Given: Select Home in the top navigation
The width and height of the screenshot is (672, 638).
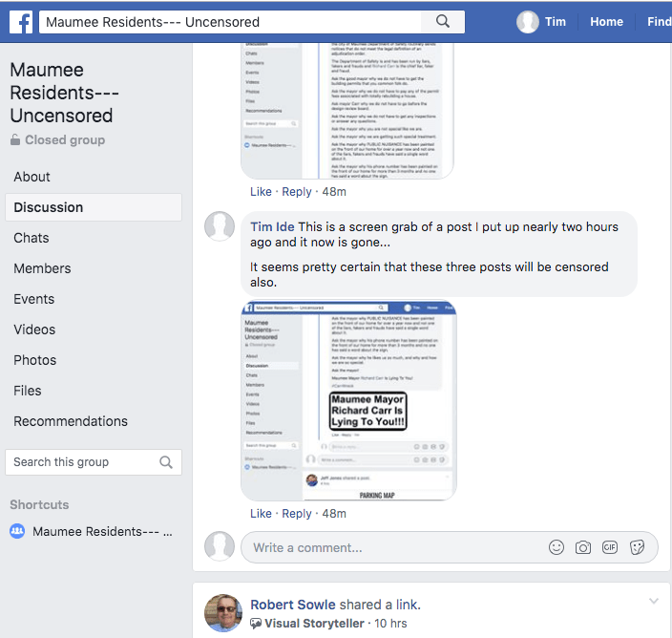Looking at the screenshot, I should pyautogui.click(x=606, y=21).
